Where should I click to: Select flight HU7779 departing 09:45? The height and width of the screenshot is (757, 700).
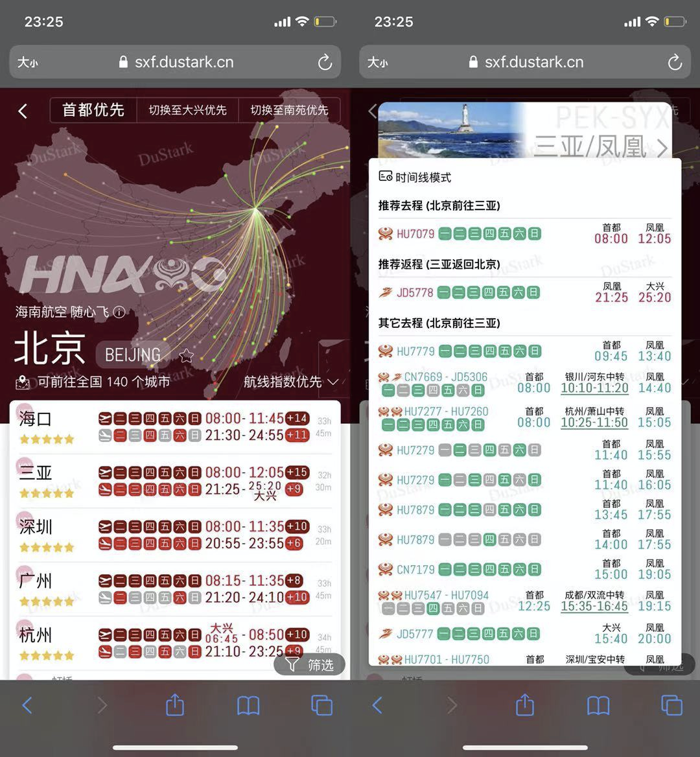pos(525,351)
